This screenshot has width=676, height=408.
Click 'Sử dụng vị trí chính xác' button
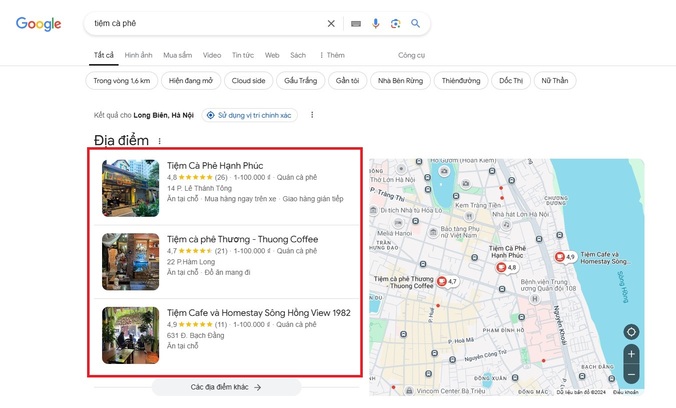pos(249,115)
